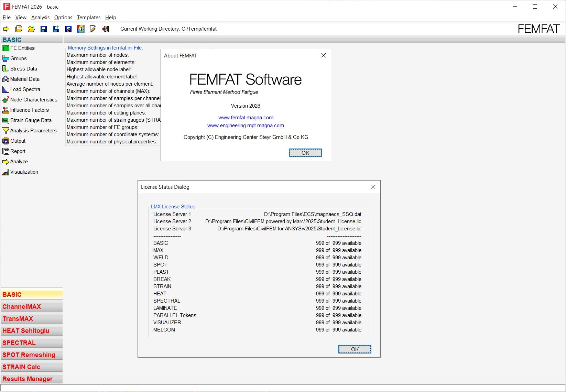Open the www.engineering.mpt.magna.com link
Image resolution: width=566 pixels, height=392 pixels.
click(x=246, y=126)
